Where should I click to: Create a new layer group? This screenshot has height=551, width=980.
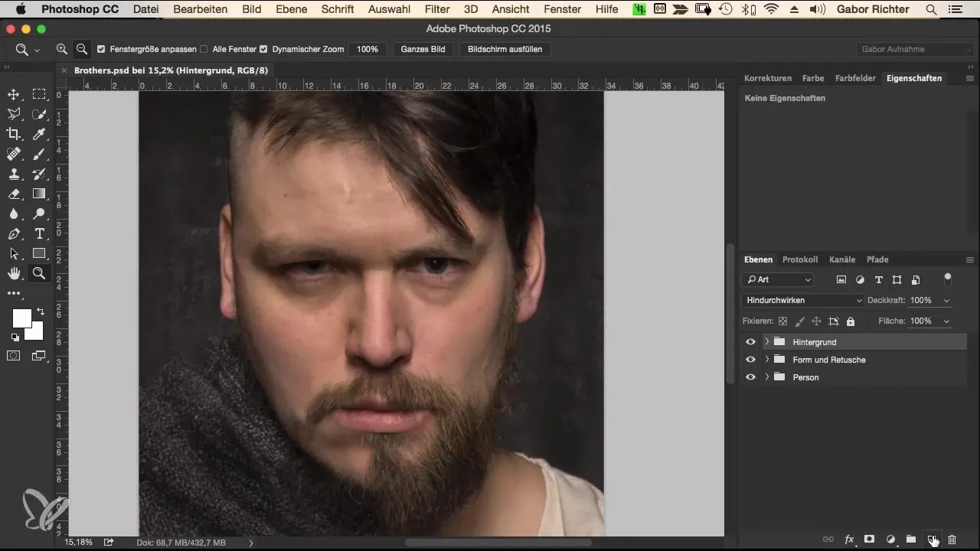point(911,540)
